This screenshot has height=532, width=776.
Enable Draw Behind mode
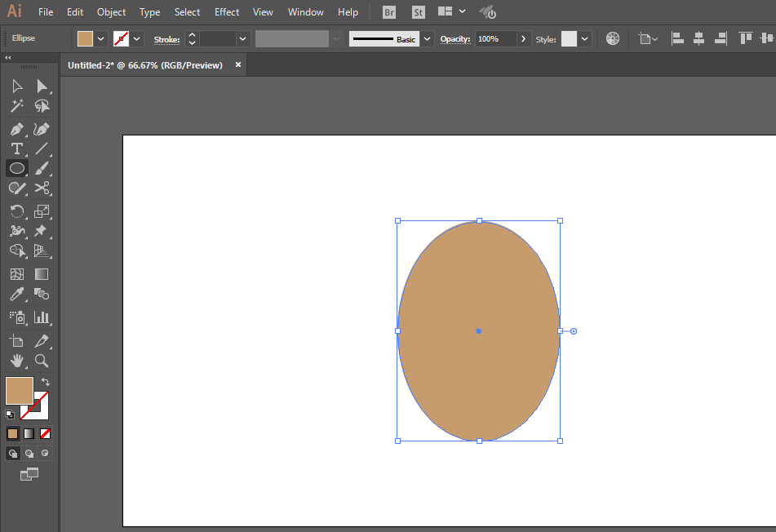pyautogui.click(x=29, y=453)
